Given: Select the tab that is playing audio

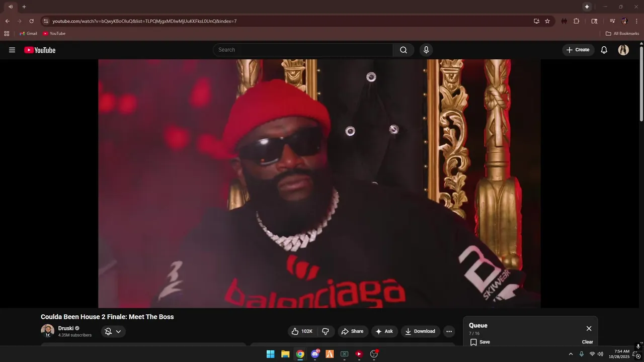Looking at the screenshot, I should click(10, 7).
